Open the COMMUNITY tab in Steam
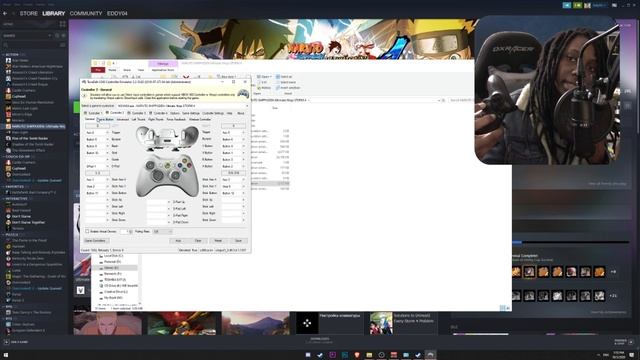 (x=86, y=13)
